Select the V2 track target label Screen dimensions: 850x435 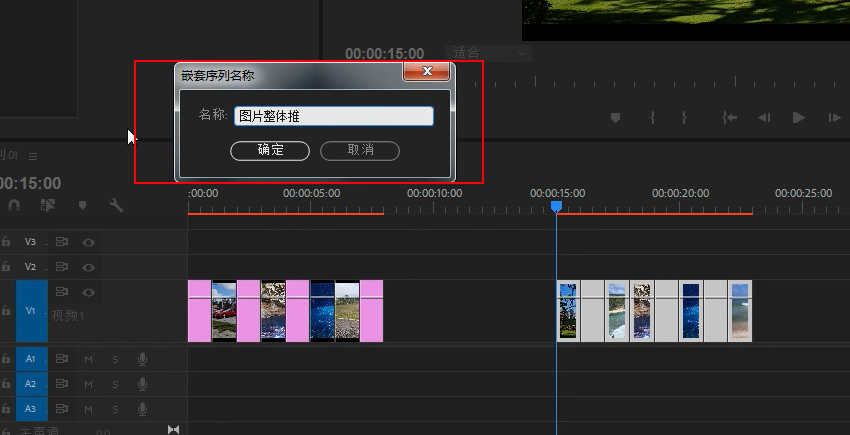point(30,267)
